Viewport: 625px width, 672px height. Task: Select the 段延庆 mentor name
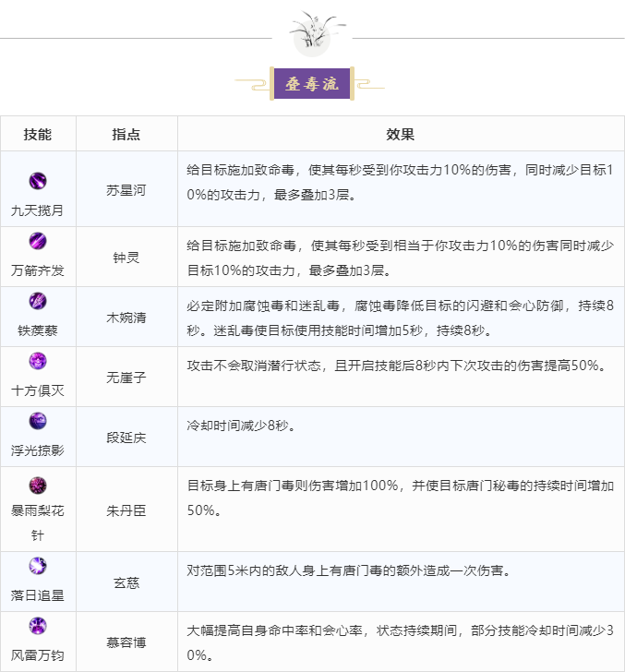tap(126, 438)
